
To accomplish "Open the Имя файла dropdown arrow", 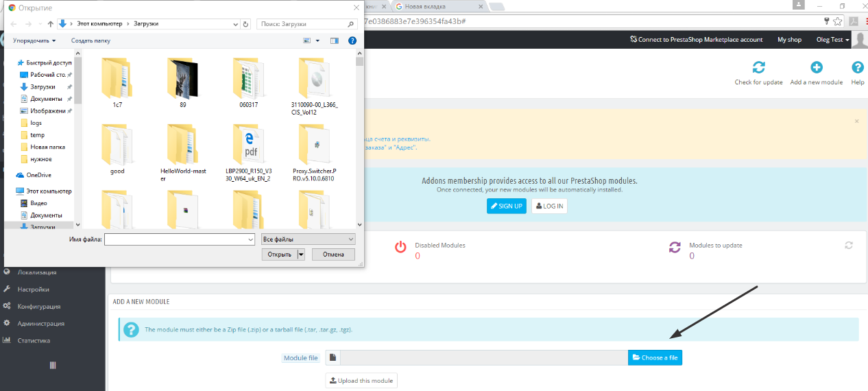I will (250, 239).
